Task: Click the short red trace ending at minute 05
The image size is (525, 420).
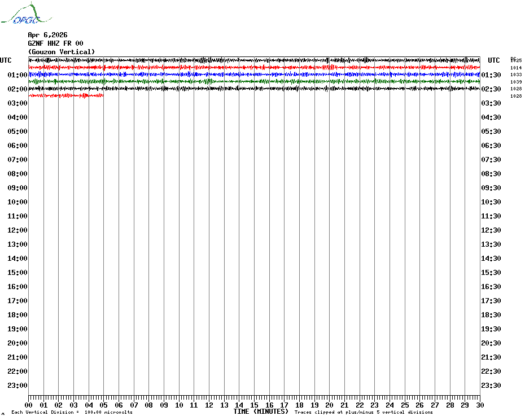Action: tap(66, 96)
